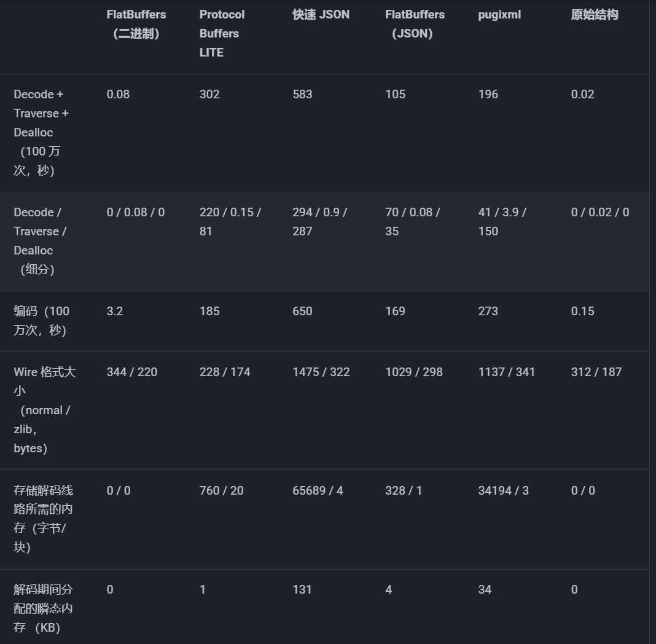Click the 存储解码线路所需的内存 row label
Screen dimensions: 656x644
tap(43, 519)
